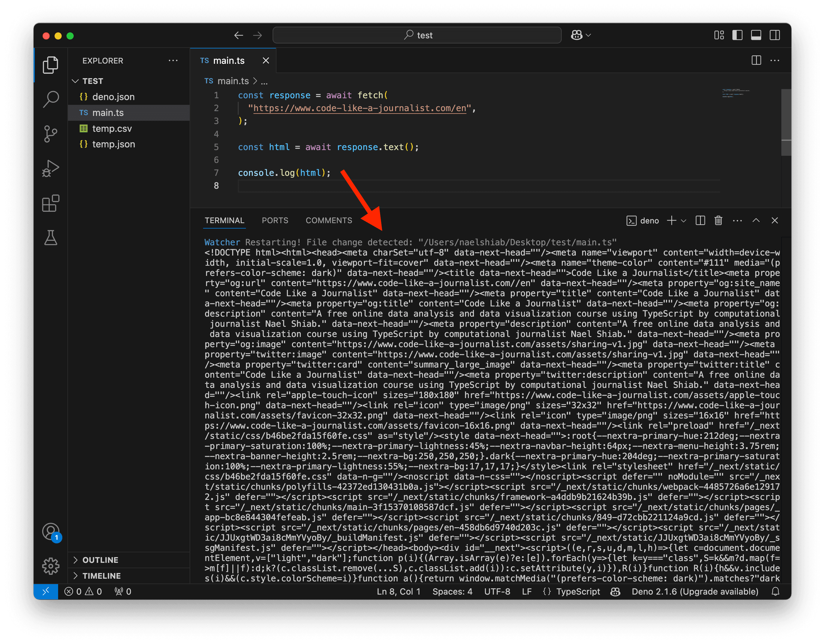The height and width of the screenshot is (644, 825).
Task: Split the editor to the right
Action: (x=756, y=61)
